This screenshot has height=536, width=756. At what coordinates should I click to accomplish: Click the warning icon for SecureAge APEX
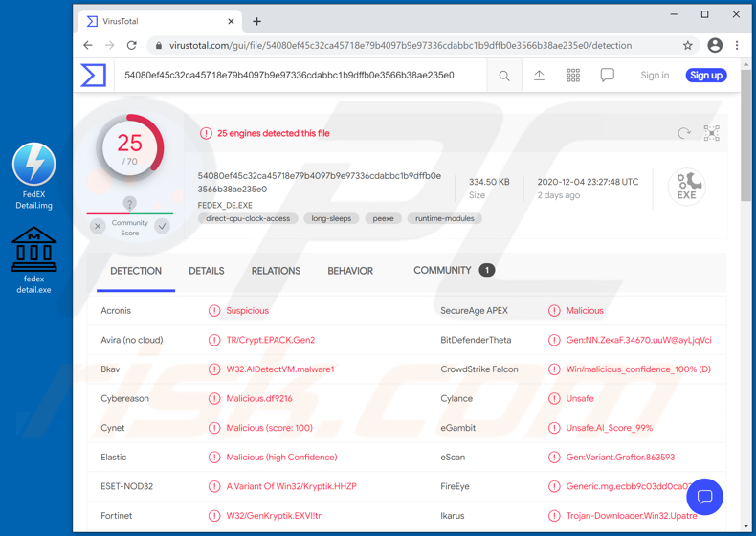pos(554,311)
